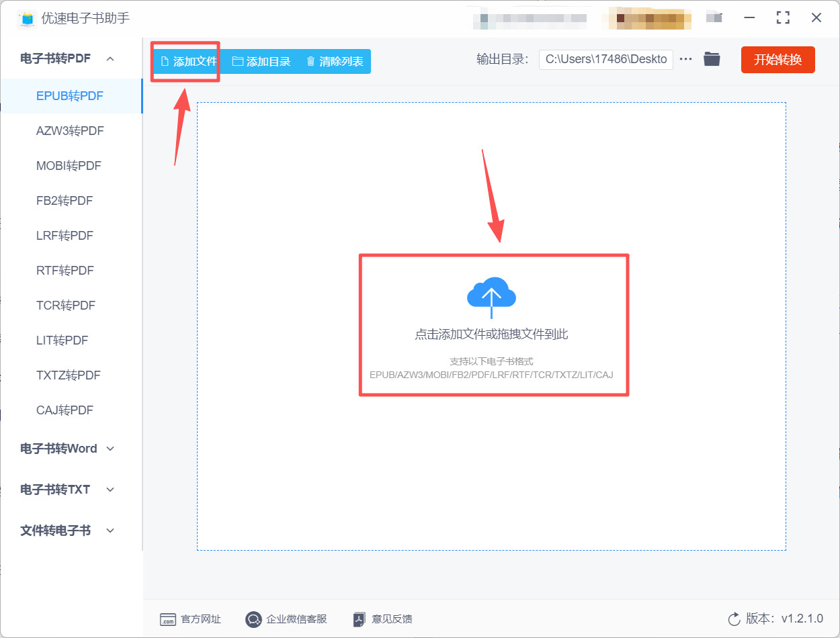
Task: Close the 优速电子书助手 window
Action: (816, 17)
